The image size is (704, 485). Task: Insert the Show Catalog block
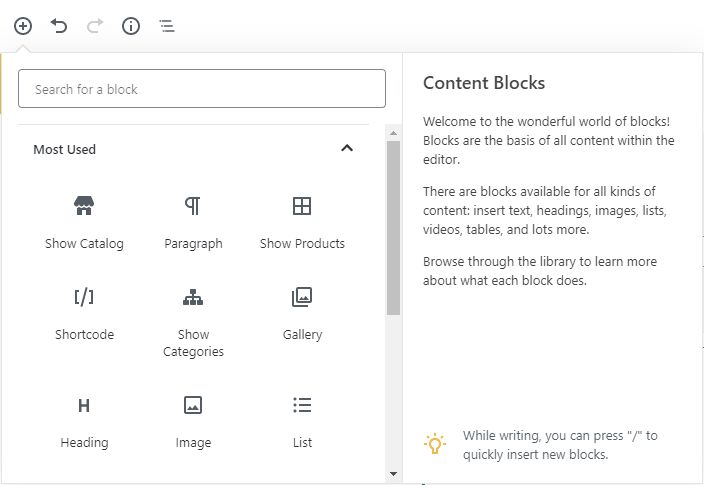coord(84,222)
